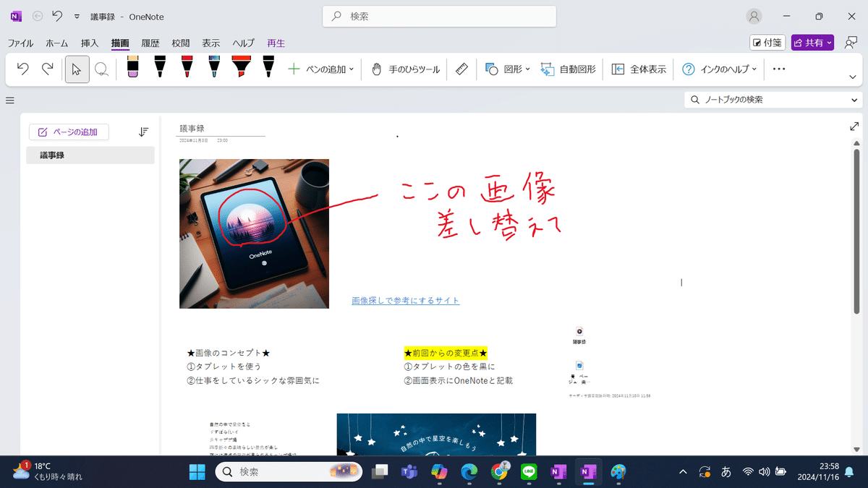
Task: Expand the ribbon chevron
Action: tap(853, 77)
